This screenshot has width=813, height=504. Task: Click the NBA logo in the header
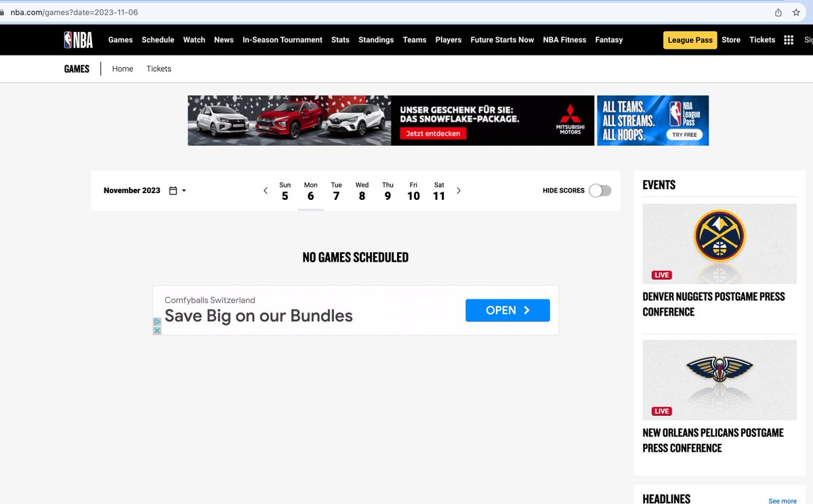tap(79, 40)
